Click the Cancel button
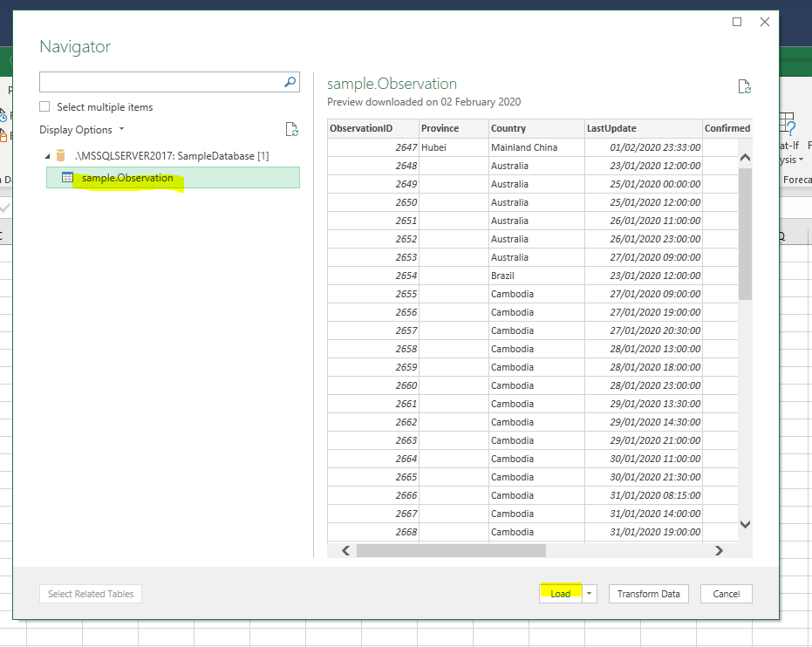Screen dimensions: 812x647 coord(726,594)
